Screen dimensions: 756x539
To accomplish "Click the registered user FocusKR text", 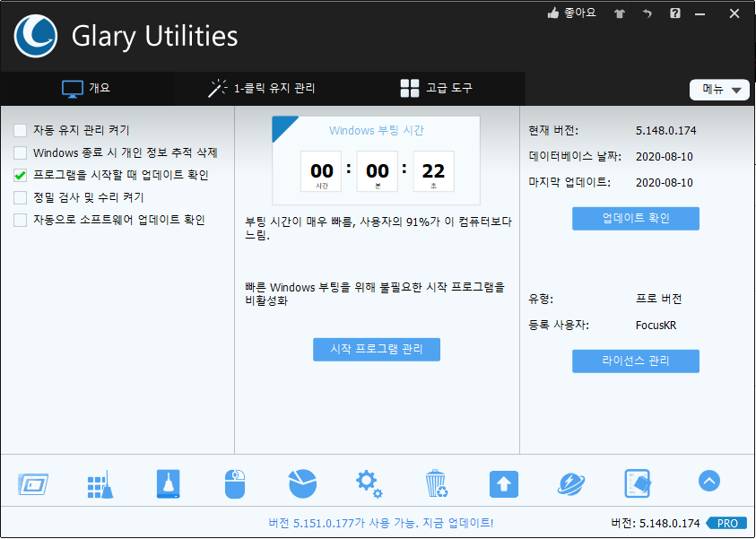I will click(x=656, y=326).
